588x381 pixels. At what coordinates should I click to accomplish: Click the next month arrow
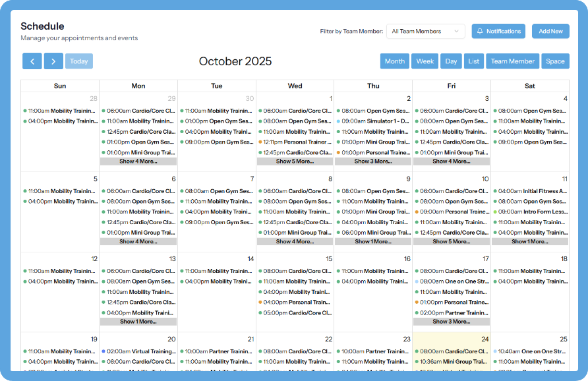tap(53, 61)
